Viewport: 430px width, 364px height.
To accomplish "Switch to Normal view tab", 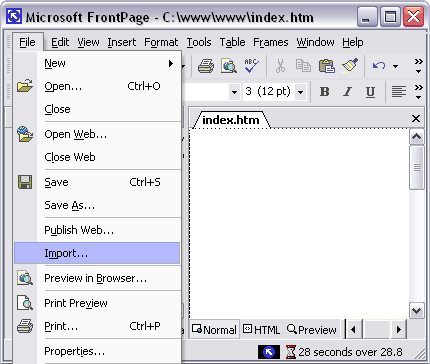I will pos(214,330).
